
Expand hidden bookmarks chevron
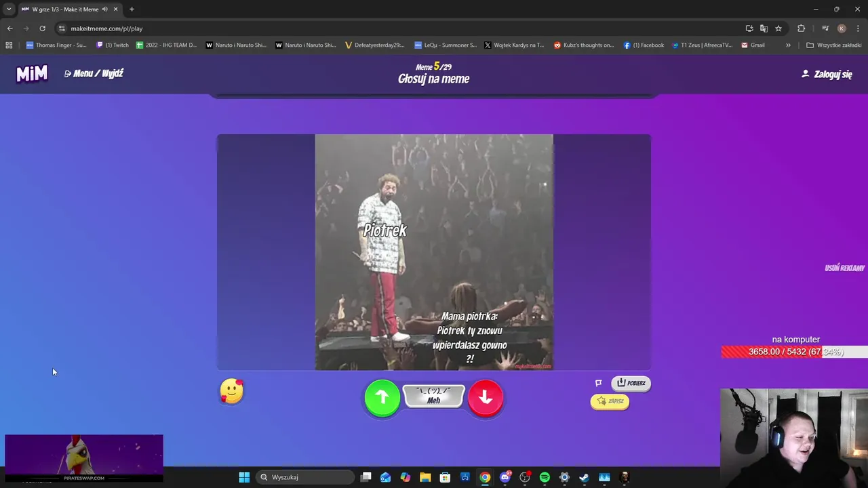(x=788, y=45)
